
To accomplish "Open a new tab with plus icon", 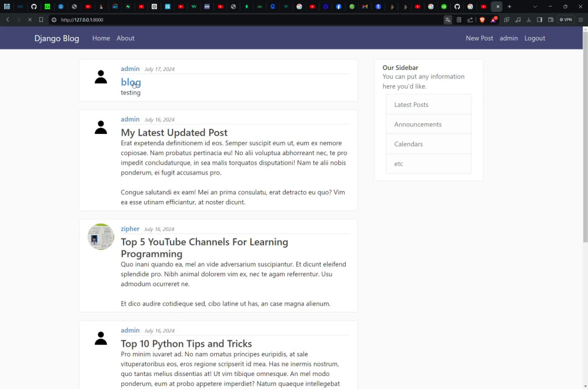I will [509, 6].
